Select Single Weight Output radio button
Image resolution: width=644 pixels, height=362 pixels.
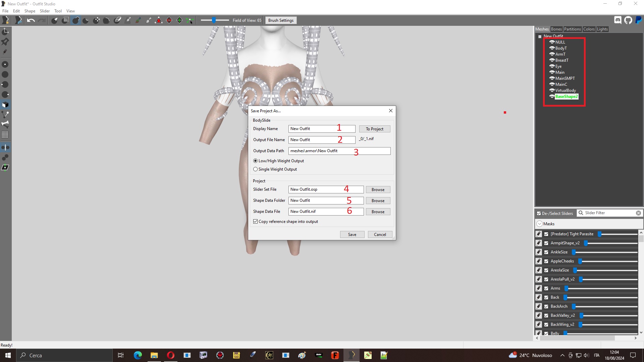[x=256, y=169]
